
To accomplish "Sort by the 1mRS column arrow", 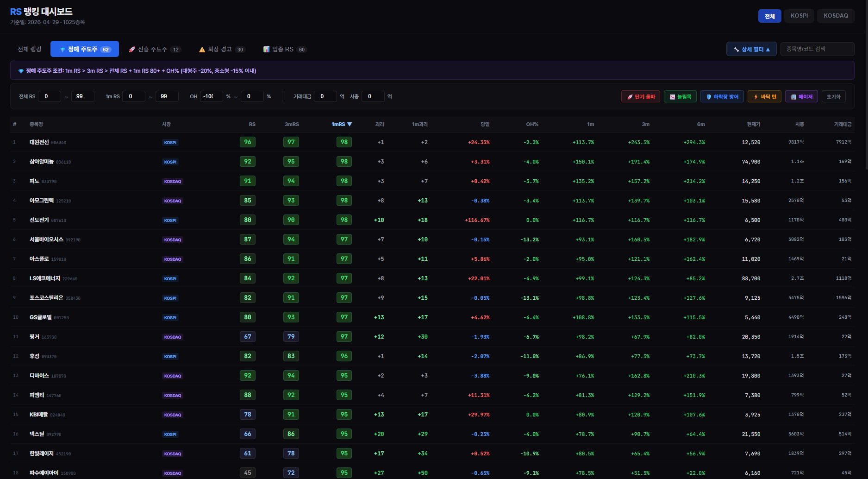I will 350,124.
